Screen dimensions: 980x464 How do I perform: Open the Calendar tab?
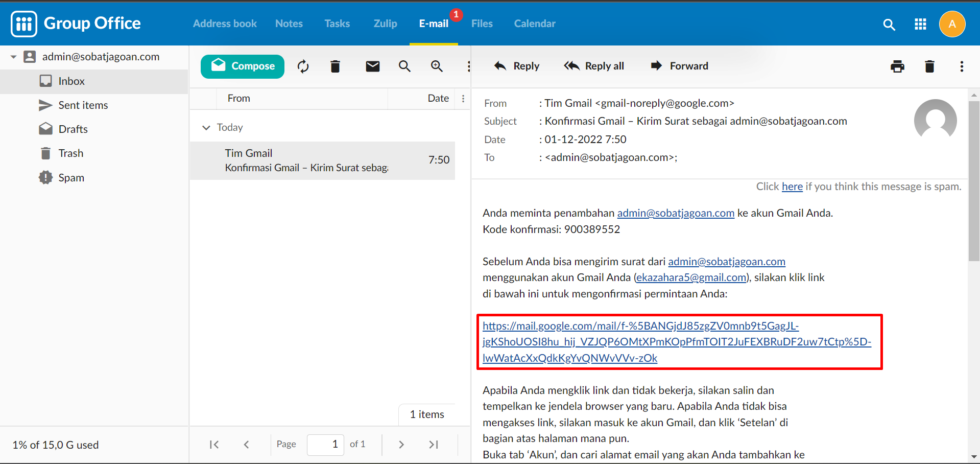(535, 24)
